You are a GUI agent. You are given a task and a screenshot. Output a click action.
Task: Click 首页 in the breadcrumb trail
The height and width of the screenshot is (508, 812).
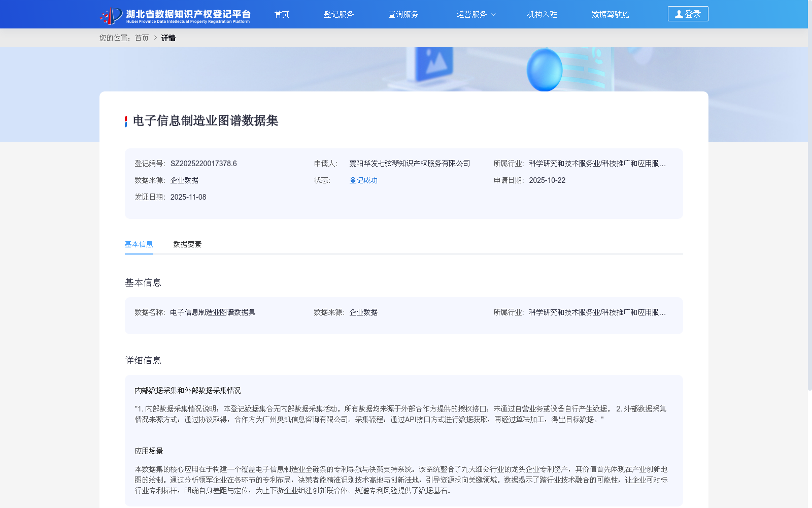click(x=141, y=38)
